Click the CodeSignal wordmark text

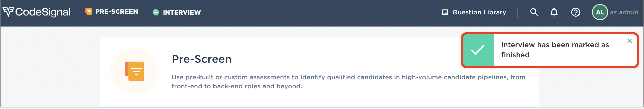click(x=43, y=12)
